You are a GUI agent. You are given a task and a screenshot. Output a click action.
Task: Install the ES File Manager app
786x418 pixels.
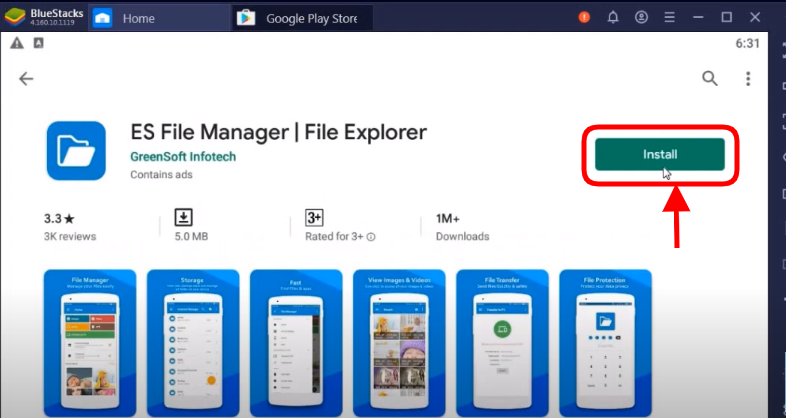pyautogui.click(x=660, y=154)
